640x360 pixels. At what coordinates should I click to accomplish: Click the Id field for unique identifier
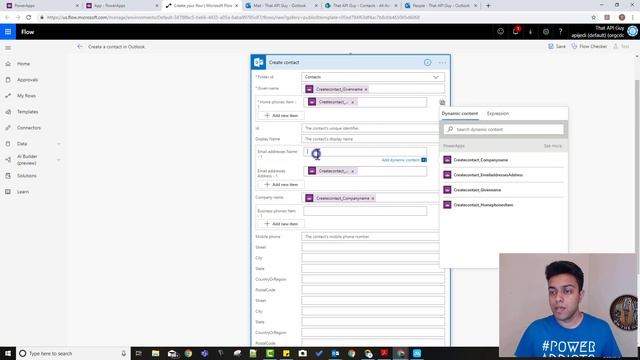tap(370, 128)
